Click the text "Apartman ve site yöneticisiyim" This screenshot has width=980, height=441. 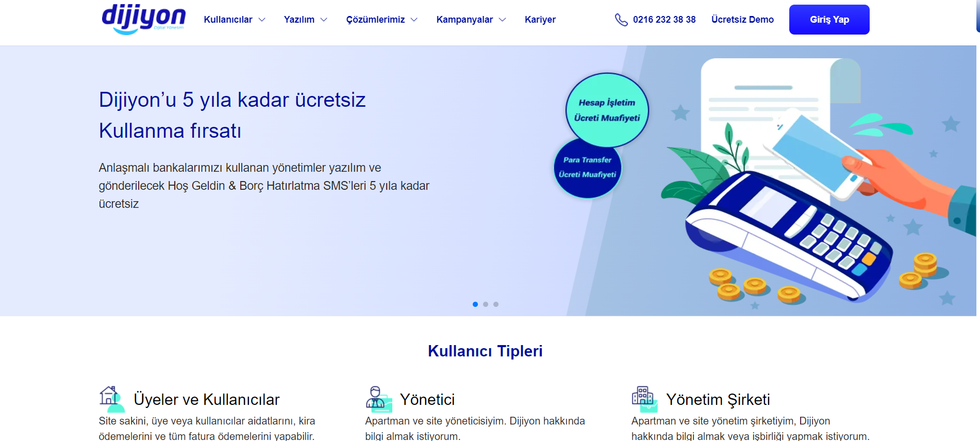coord(435,421)
